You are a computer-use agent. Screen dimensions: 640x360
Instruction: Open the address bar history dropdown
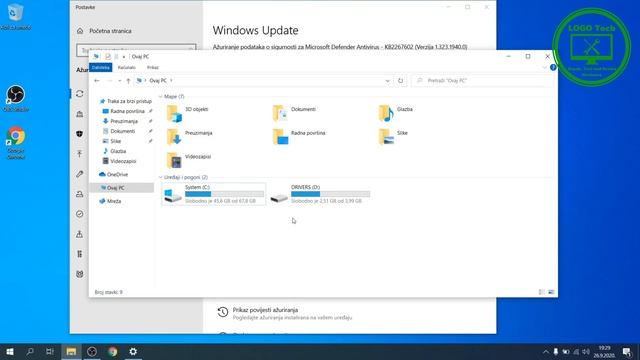387,81
